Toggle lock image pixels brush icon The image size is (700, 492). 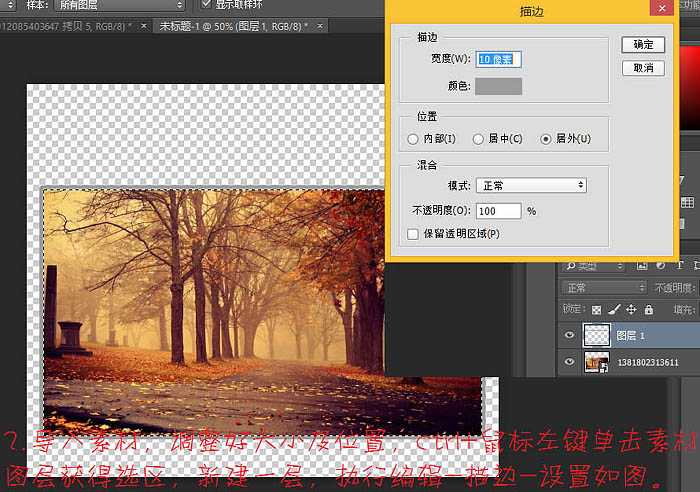pyautogui.click(x=614, y=309)
